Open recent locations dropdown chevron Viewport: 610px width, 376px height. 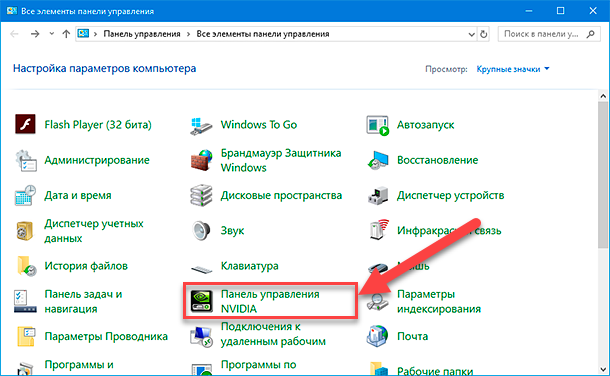[51, 34]
